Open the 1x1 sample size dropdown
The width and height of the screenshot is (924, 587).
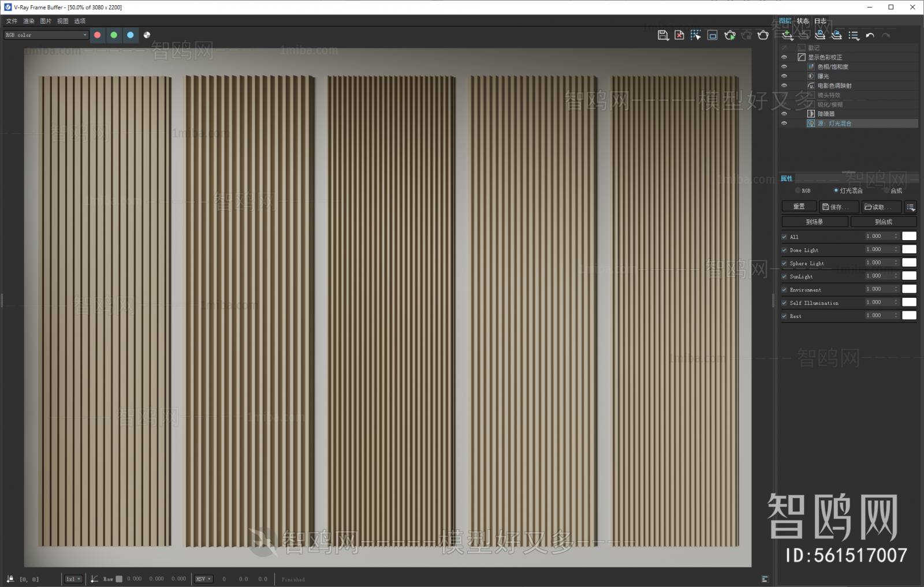[73, 579]
